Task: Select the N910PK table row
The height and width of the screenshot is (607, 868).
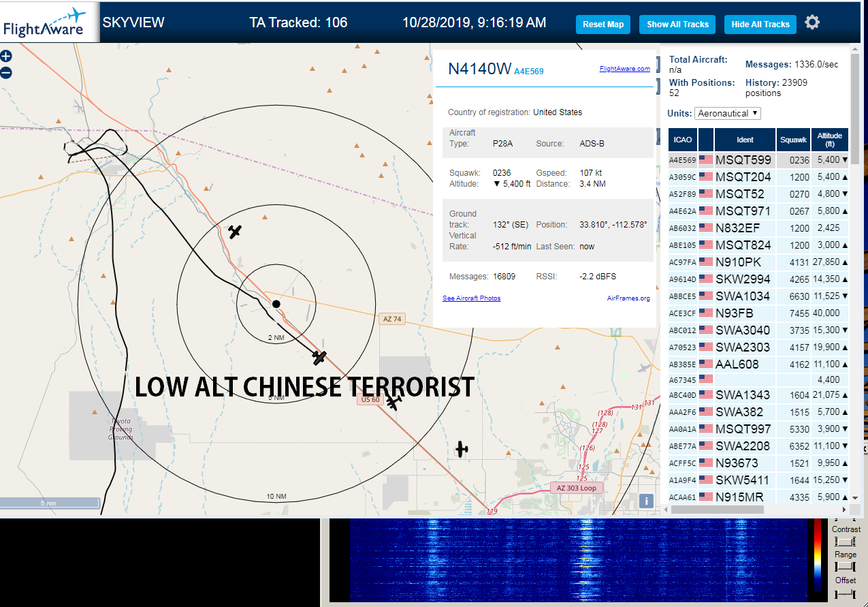Action: (x=758, y=262)
